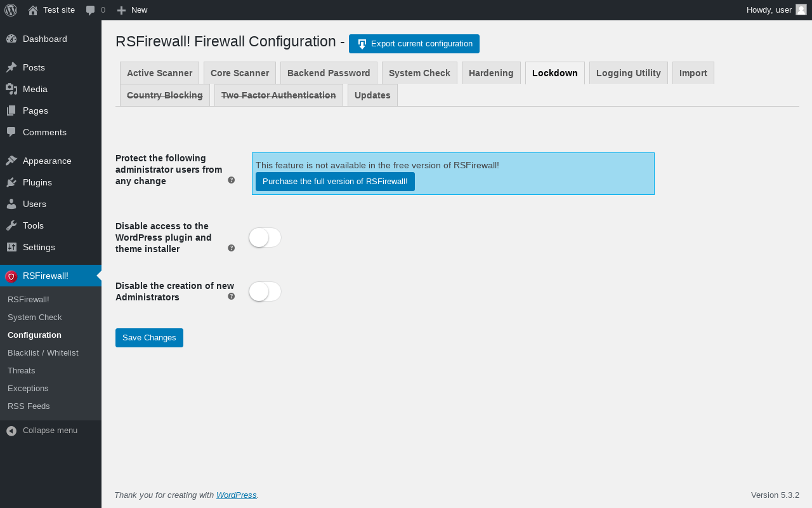Select the Lockdown tab
This screenshot has height=508, width=812.
click(x=555, y=73)
